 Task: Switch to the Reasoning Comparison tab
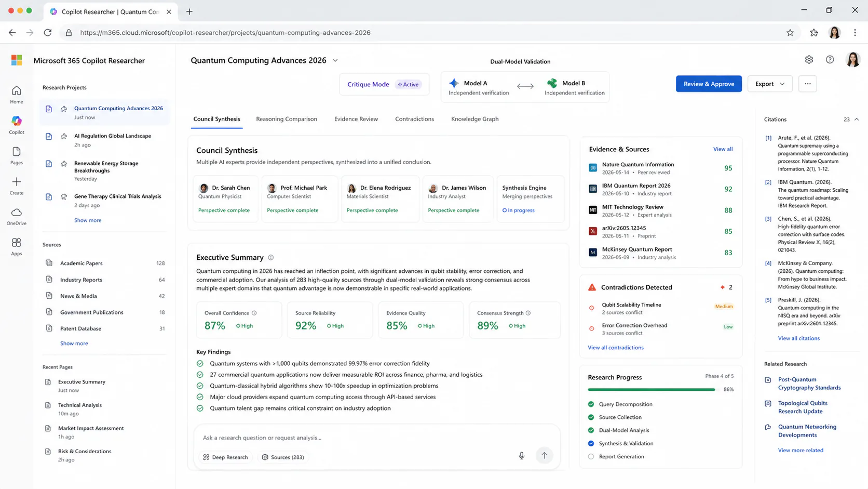coord(287,119)
